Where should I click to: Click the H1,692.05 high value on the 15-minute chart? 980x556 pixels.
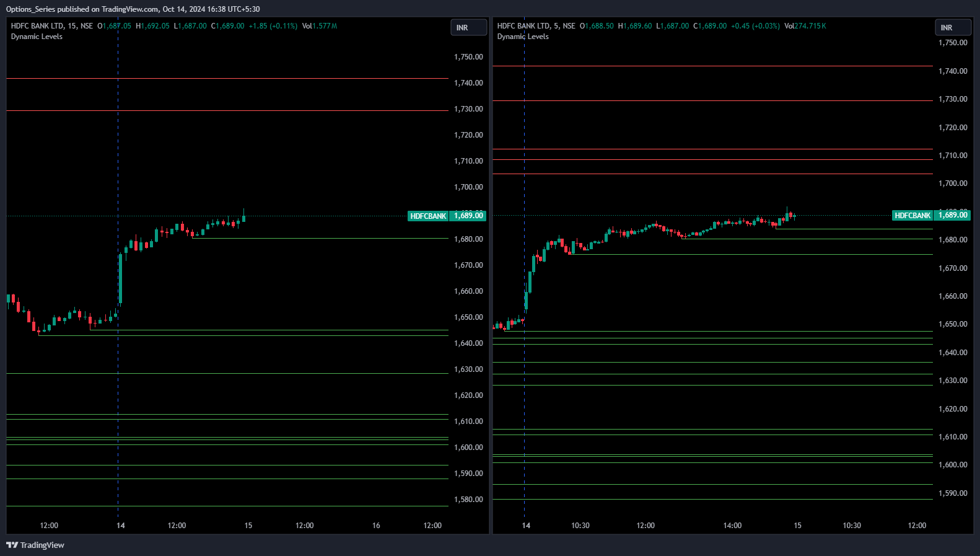[152, 26]
